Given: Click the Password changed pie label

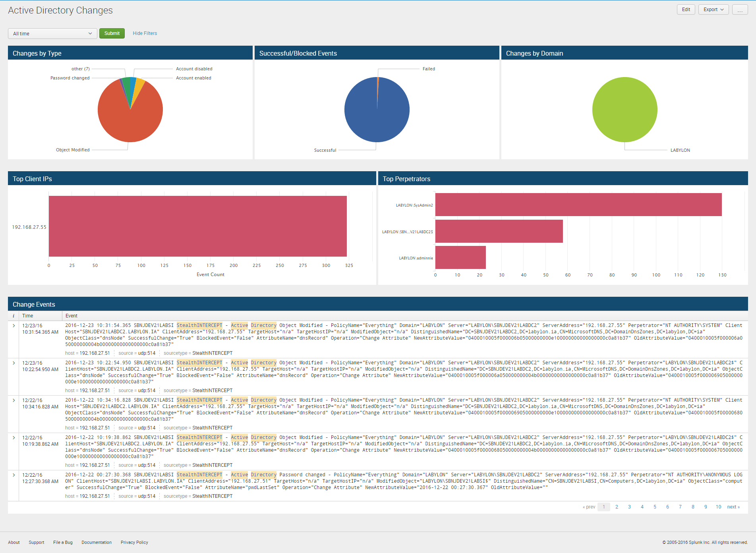Looking at the screenshot, I should pos(70,78).
